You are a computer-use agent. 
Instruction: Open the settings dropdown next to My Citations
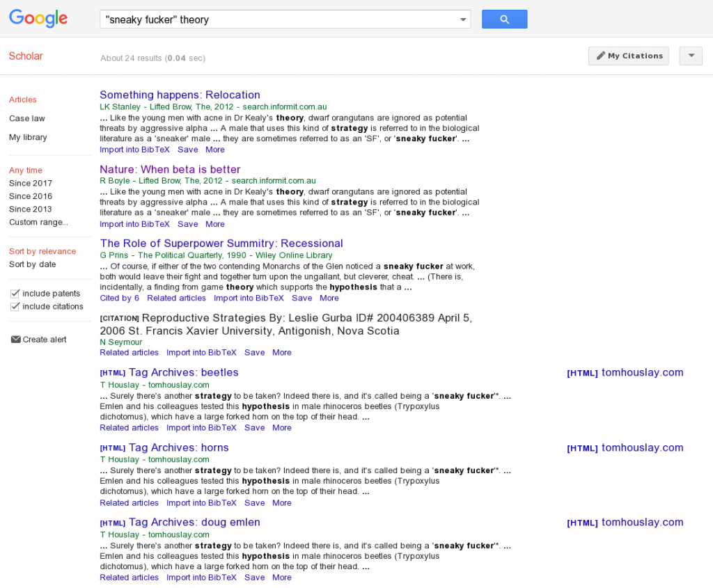click(x=691, y=56)
